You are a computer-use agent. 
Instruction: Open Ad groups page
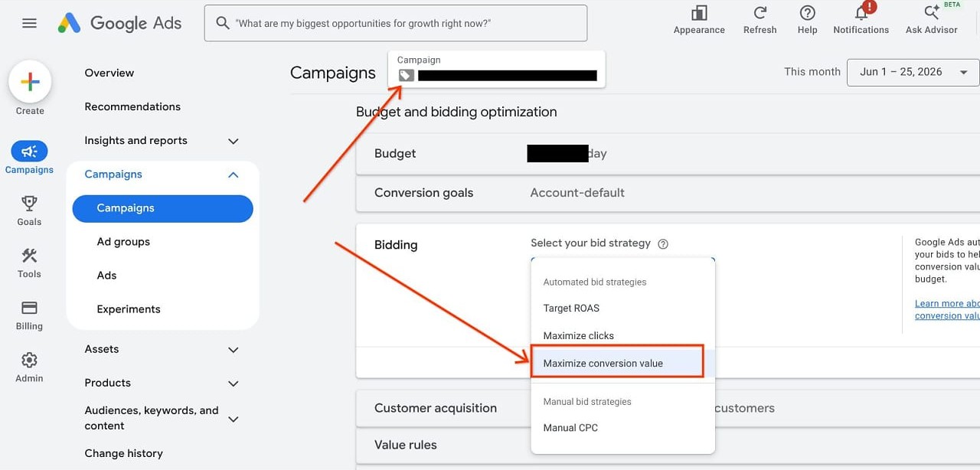[x=123, y=242]
